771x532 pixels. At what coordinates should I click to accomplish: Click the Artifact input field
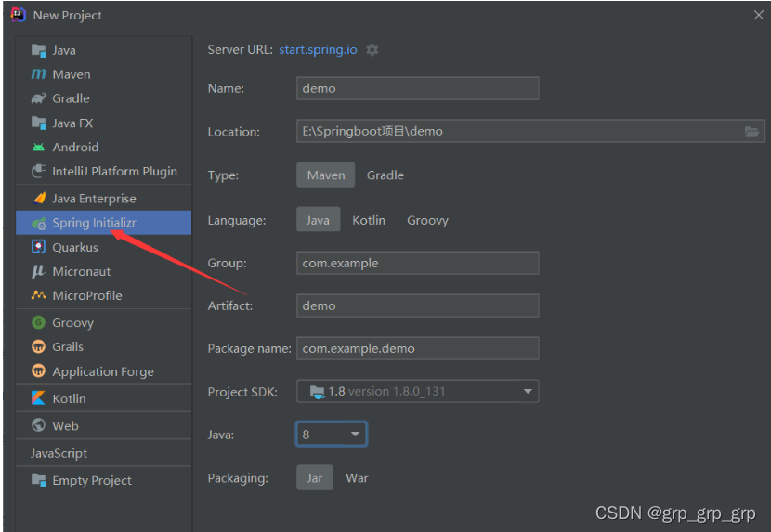417,305
